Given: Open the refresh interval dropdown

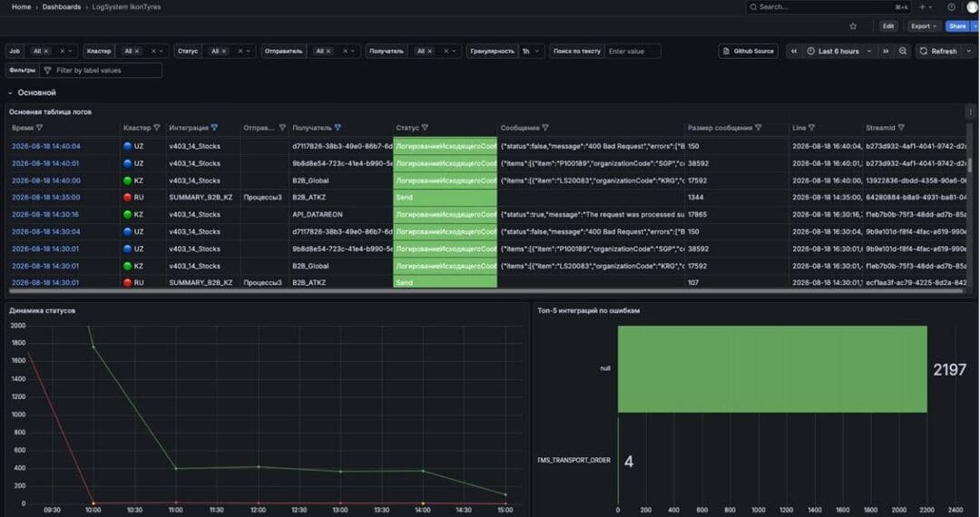Looking at the screenshot, I should [x=968, y=51].
